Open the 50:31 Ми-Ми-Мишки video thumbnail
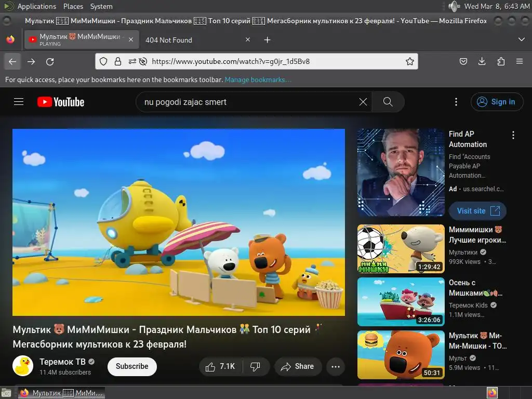The width and height of the screenshot is (532, 399). tap(401, 354)
